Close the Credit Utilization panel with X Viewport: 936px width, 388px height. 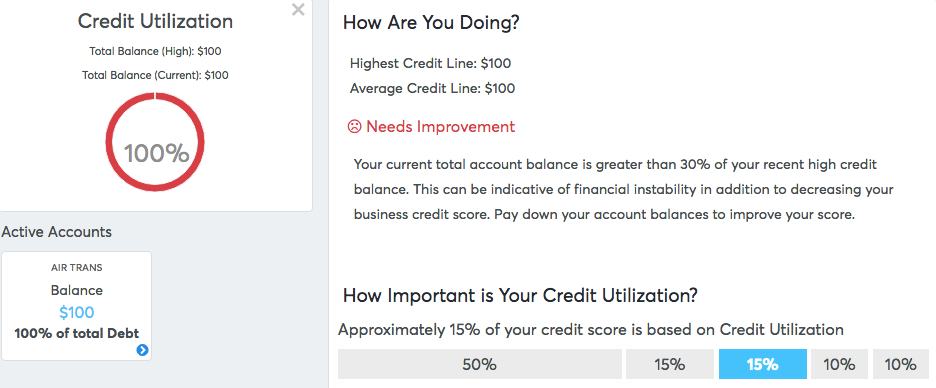coord(298,10)
